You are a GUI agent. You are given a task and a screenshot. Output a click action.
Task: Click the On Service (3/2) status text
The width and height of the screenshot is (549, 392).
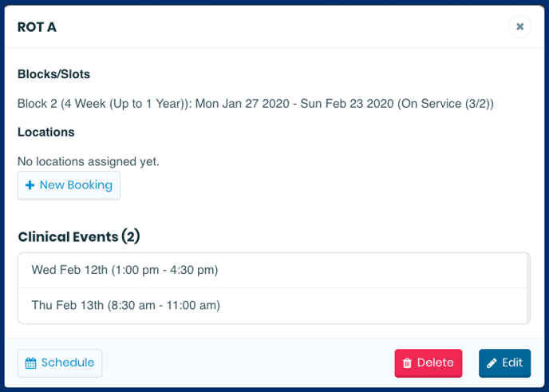(x=445, y=104)
